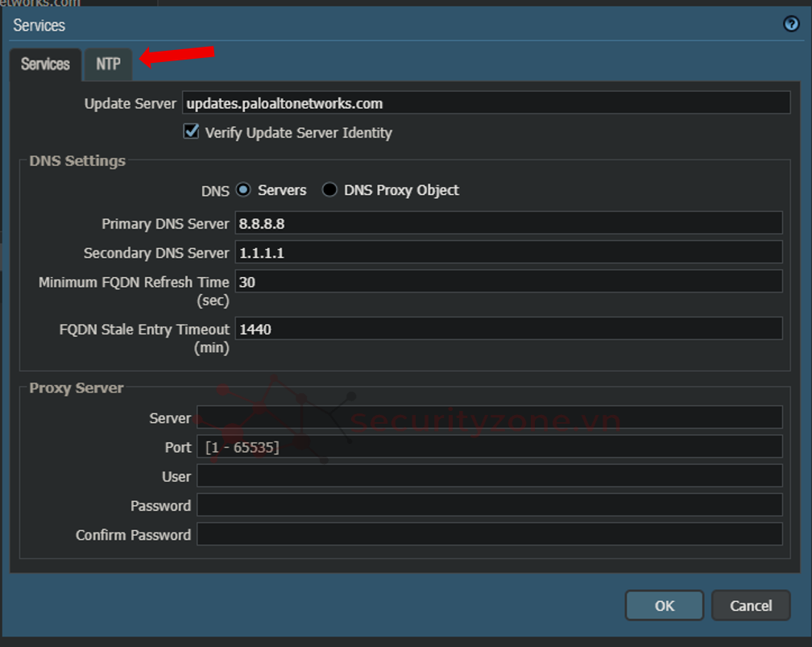The image size is (812, 647).
Task: Click the Secondary DNS Server field
Action: click(507, 253)
